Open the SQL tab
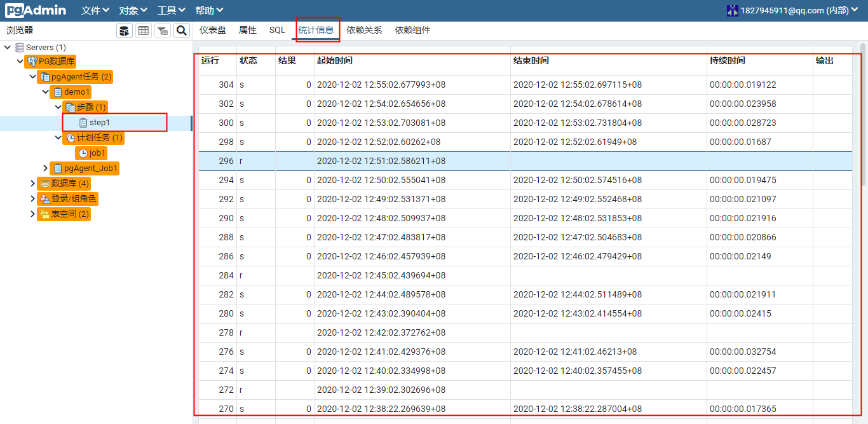Image resolution: width=868 pixels, height=424 pixels. 277,30
